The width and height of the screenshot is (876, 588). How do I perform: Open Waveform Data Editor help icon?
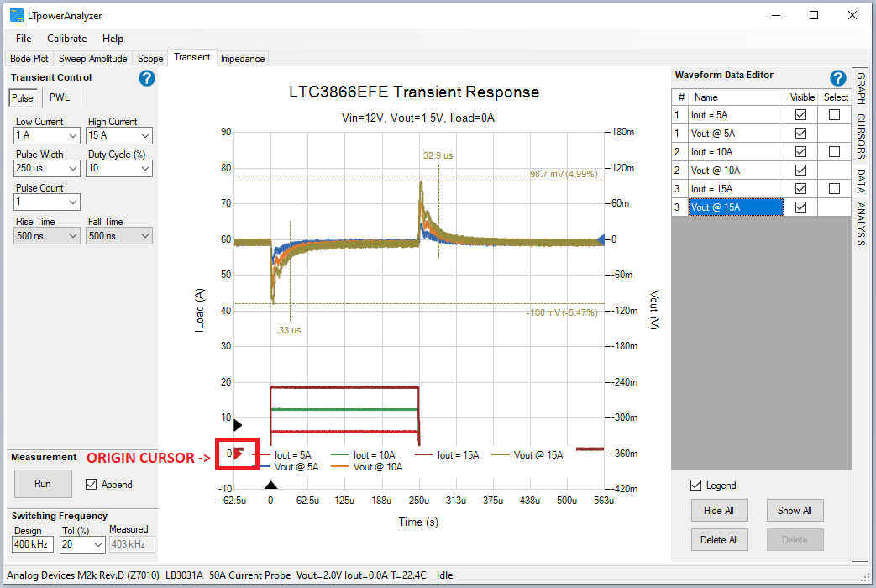click(x=837, y=78)
